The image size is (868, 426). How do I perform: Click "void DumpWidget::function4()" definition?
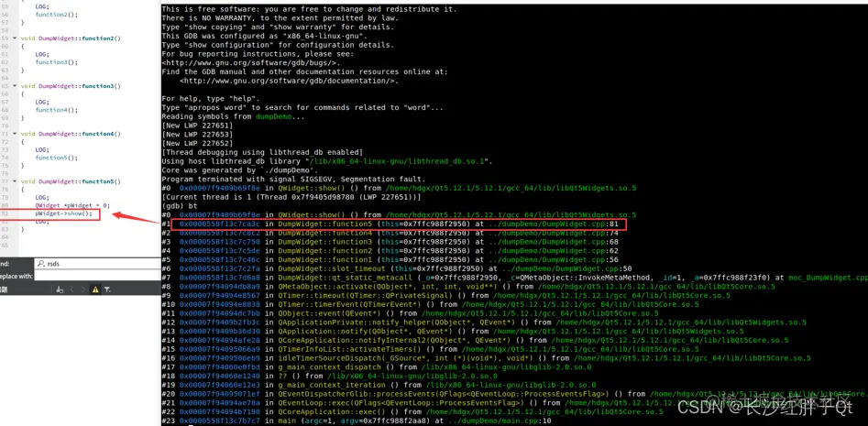click(71, 134)
